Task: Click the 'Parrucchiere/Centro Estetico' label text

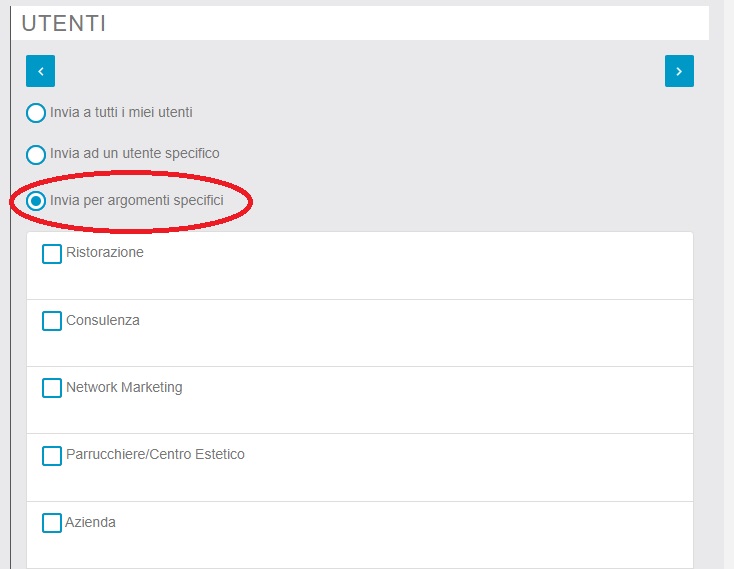Action: click(155, 454)
